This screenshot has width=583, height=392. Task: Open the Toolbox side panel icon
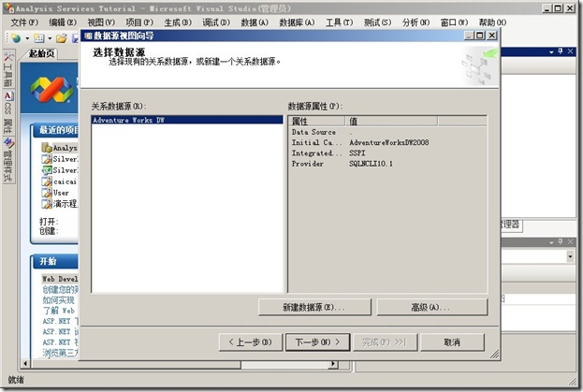[8, 56]
